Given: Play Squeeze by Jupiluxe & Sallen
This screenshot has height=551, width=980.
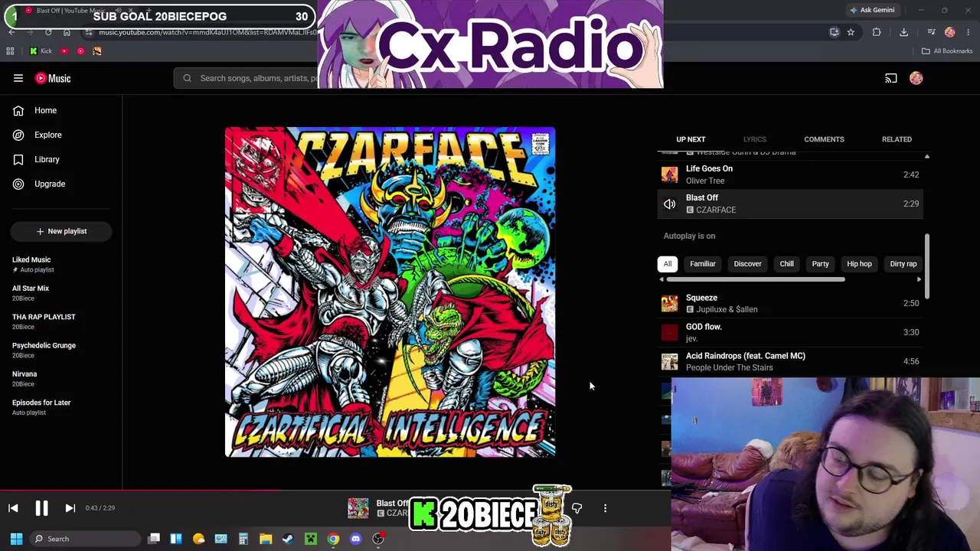Looking at the screenshot, I should [790, 303].
